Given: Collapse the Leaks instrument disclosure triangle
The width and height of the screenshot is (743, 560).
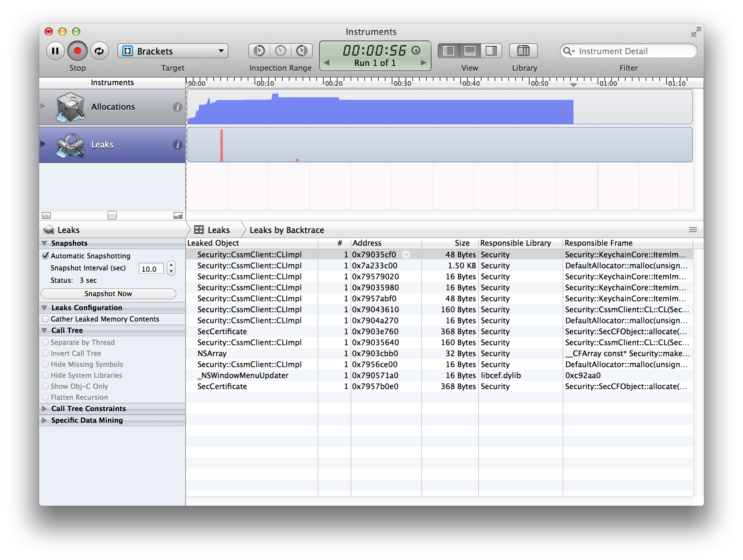Looking at the screenshot, I should tap(43, 144).
